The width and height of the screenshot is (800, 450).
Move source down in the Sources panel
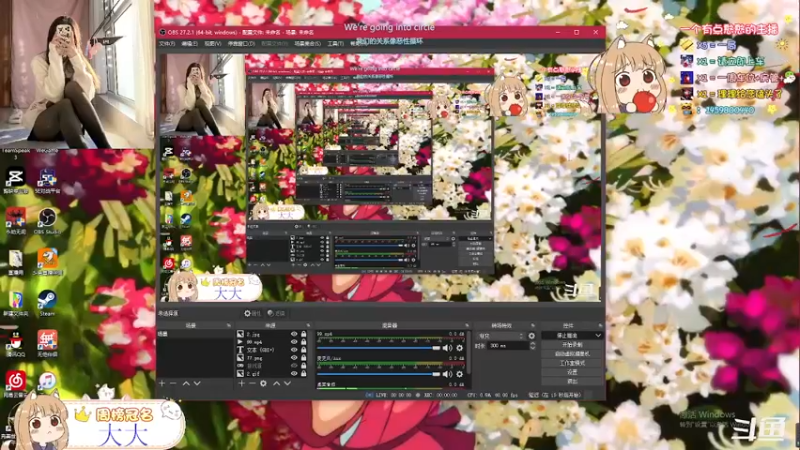click(287, 383)
